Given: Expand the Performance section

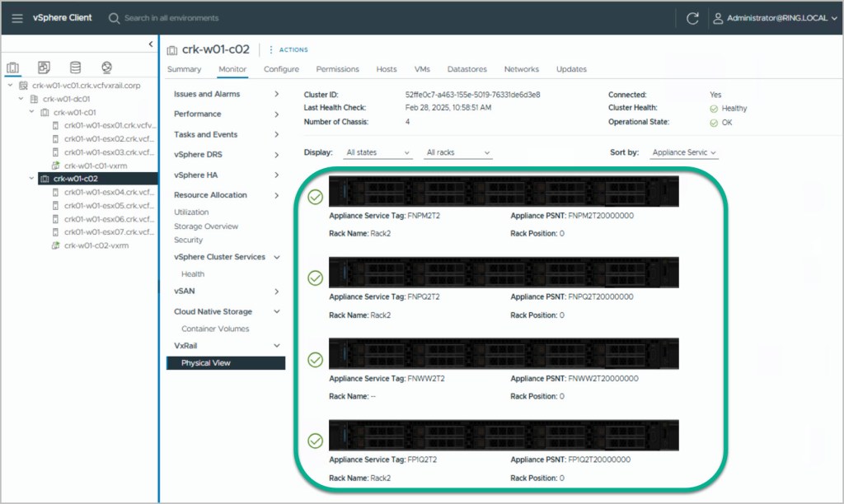Looking at the screenshot, I should click(276, 114).
